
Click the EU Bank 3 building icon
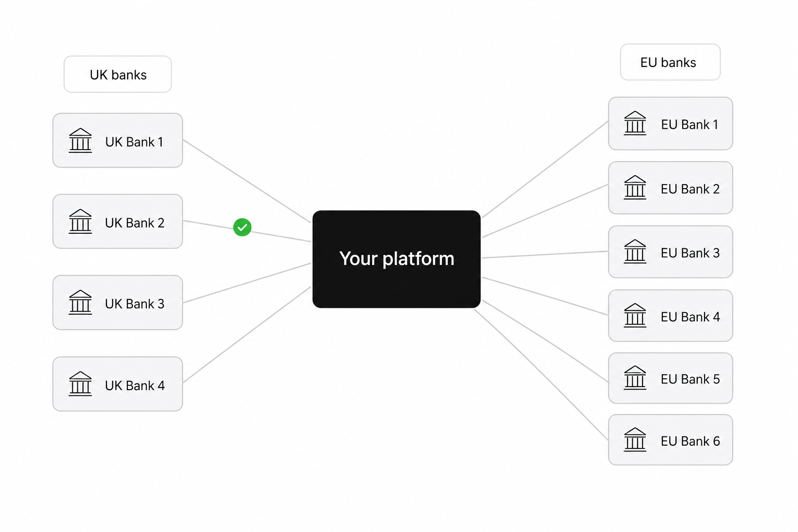pyautogui.click(x=635, y=251)
